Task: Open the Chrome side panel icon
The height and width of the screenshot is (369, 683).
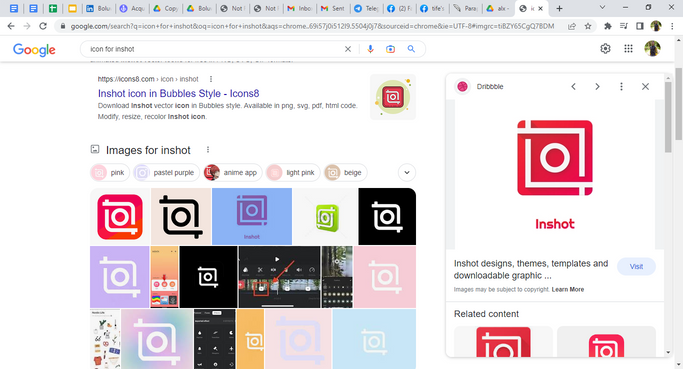Action: point(639,26)
